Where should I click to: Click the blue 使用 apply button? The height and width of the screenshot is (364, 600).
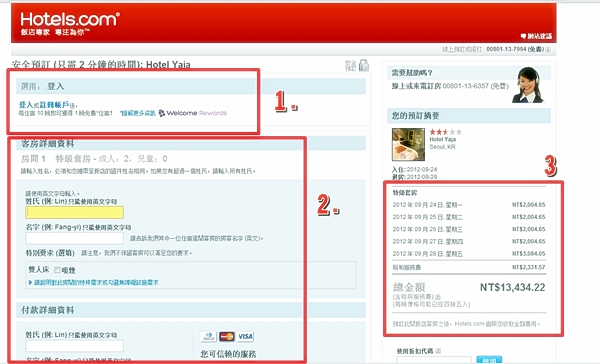click(489, 360)
